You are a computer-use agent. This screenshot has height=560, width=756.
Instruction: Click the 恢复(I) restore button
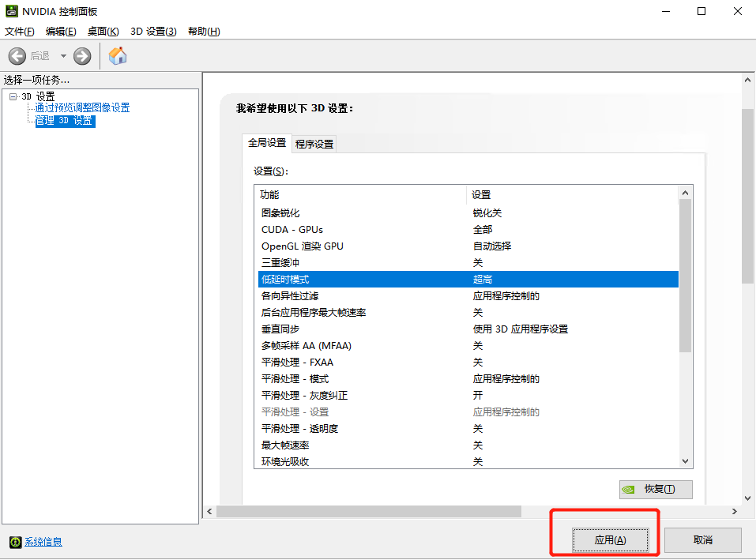656,489
